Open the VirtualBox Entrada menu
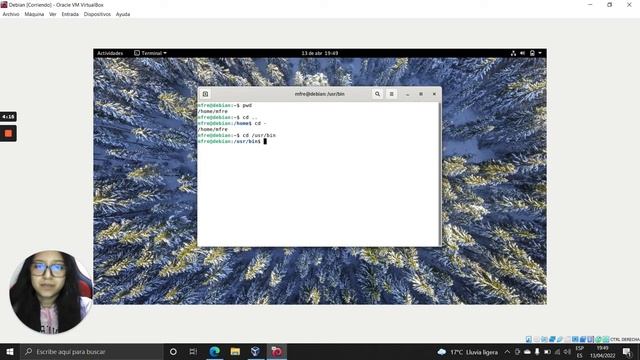The width and height of the screenshot is (640, 360). pyautogui.click(x=70, y=14)
